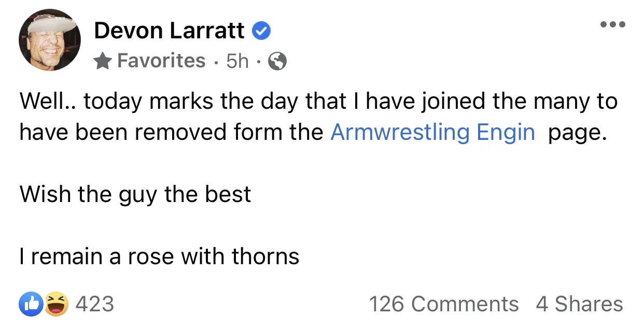View who reacted via the 423 count
Screen dimensions: 644x331
point(95,304)
